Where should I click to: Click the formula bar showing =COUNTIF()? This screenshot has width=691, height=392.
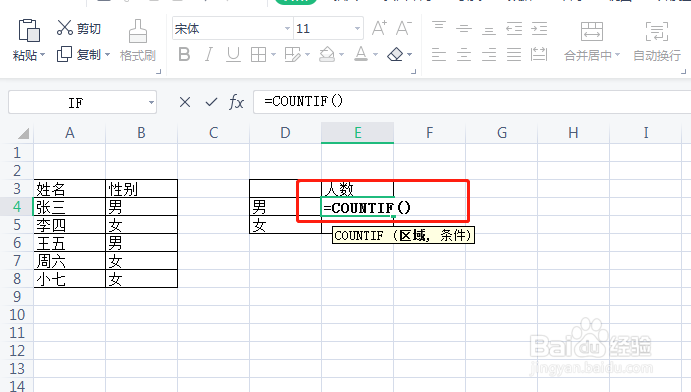[x=472, y=102]
